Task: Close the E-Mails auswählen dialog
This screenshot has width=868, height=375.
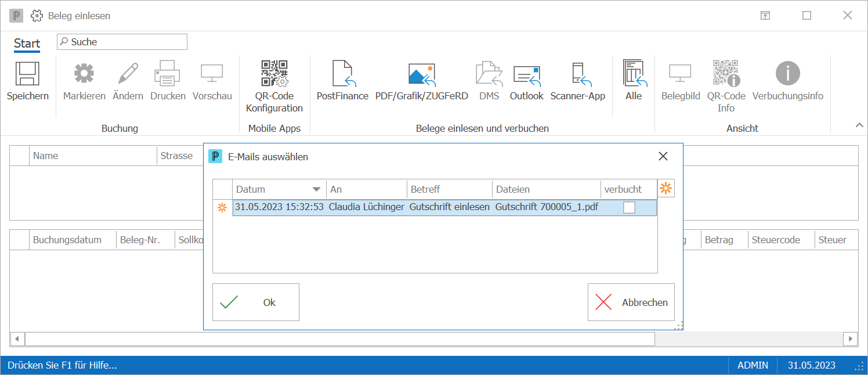Action: click(663, 156)
